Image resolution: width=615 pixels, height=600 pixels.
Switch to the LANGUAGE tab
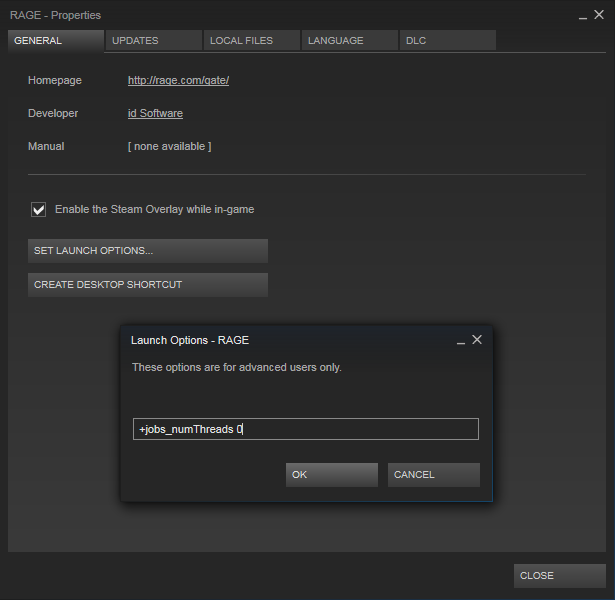pyautogui.click(x=350, y=40)
